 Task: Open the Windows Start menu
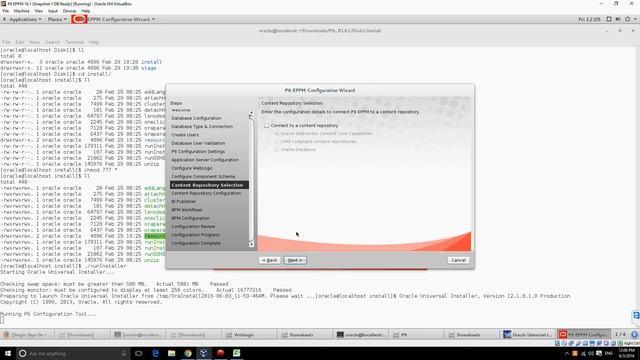(x=8, y=353)
